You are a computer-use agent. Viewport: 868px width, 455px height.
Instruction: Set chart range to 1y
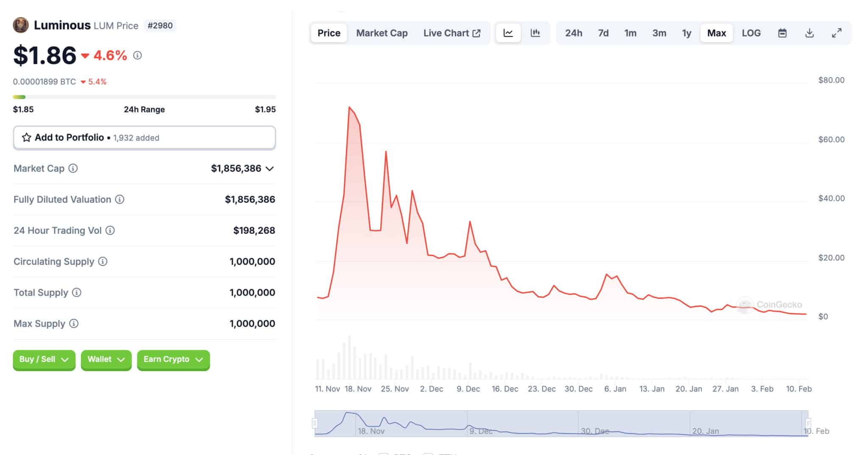[687, 33]
